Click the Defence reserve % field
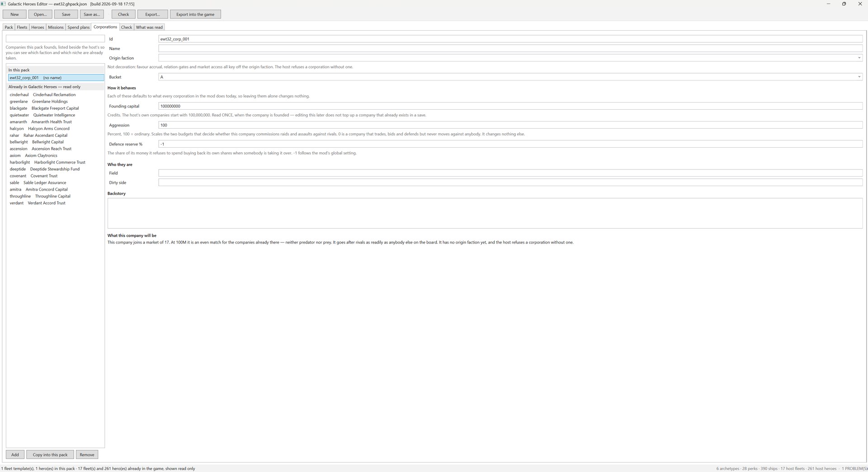Viewport: 868px width, 472px height. pos(510,144)
